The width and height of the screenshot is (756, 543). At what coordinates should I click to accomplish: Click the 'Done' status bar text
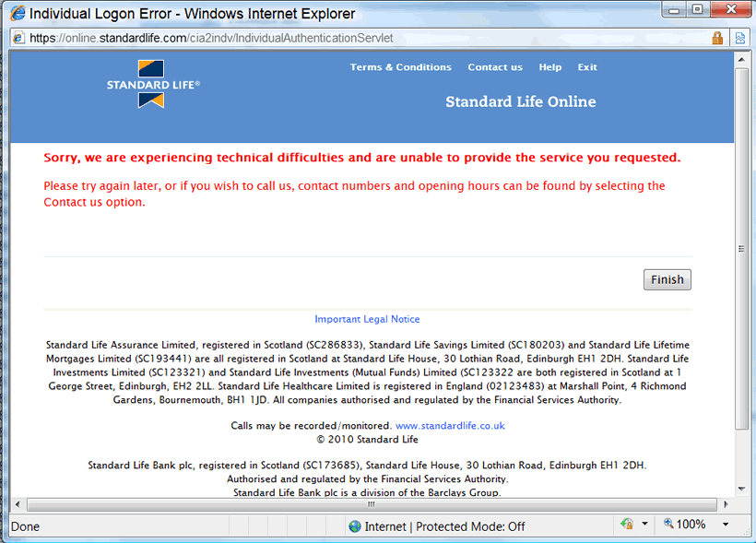25,526
